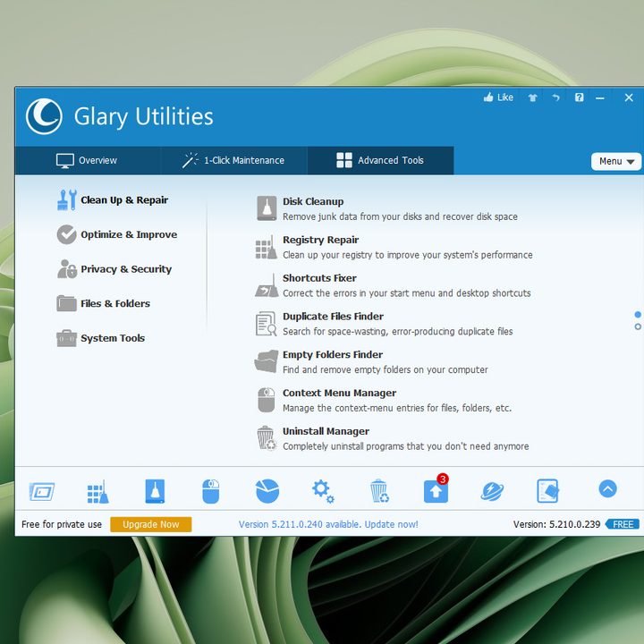Click the thumbs-up Like button
The width and height of the screenshot is (644, 644).
(498, 97)
